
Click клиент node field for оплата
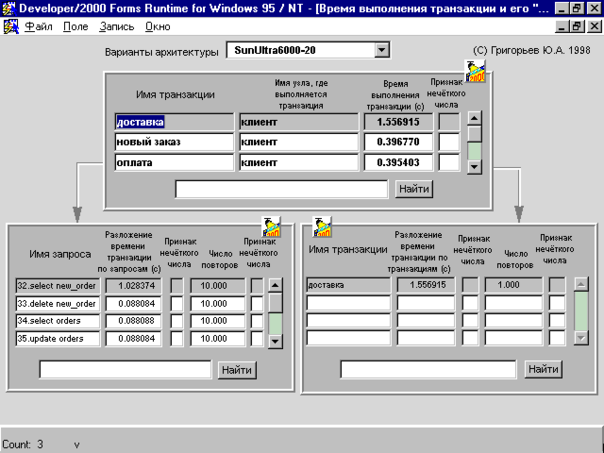point(299,163)
